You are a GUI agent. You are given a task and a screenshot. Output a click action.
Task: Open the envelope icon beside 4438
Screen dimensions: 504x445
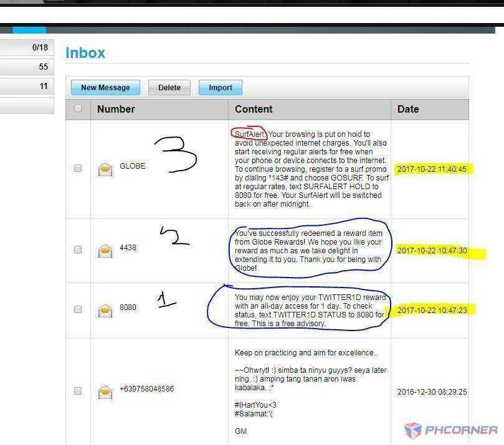[105, 251]
